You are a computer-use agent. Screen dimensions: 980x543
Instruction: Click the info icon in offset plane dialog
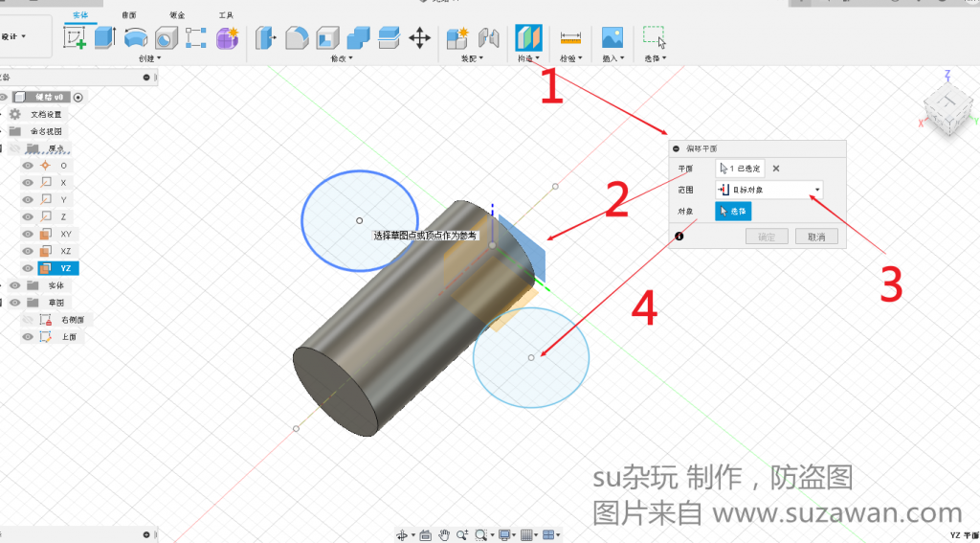[679, 237]
